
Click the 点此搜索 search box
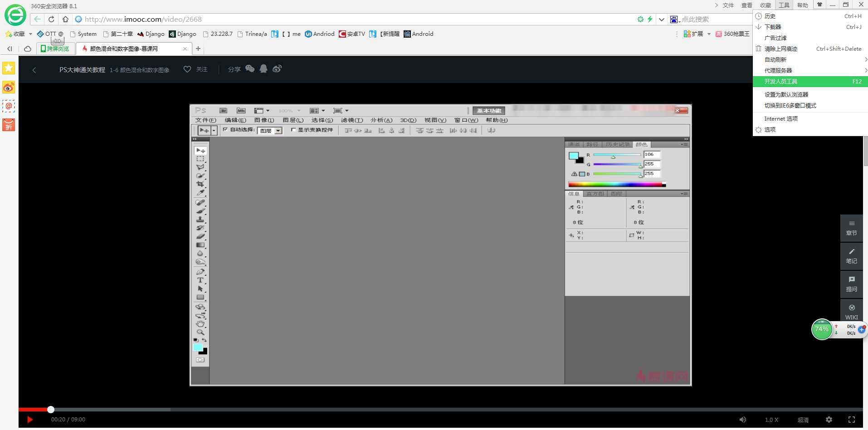click(x=715, y=19)
